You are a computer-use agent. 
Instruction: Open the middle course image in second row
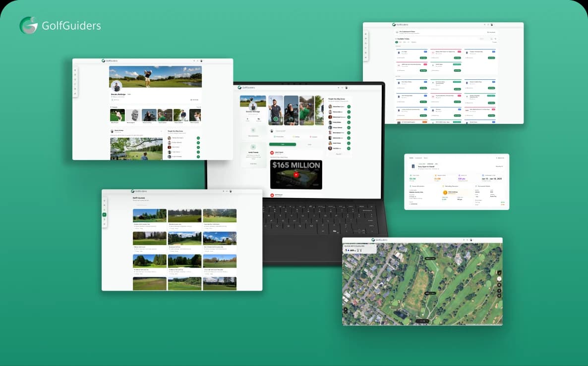click(x=184, y=239)
